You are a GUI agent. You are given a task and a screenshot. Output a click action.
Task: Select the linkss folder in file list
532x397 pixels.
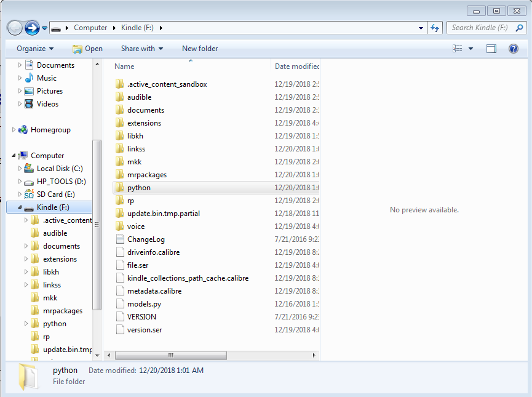136,149
